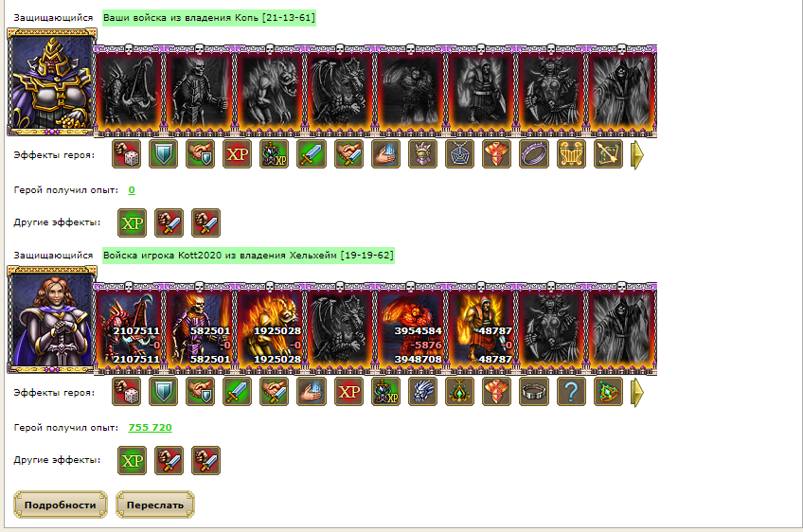Select the silver bracelet artifact icon

pos(534,392)
